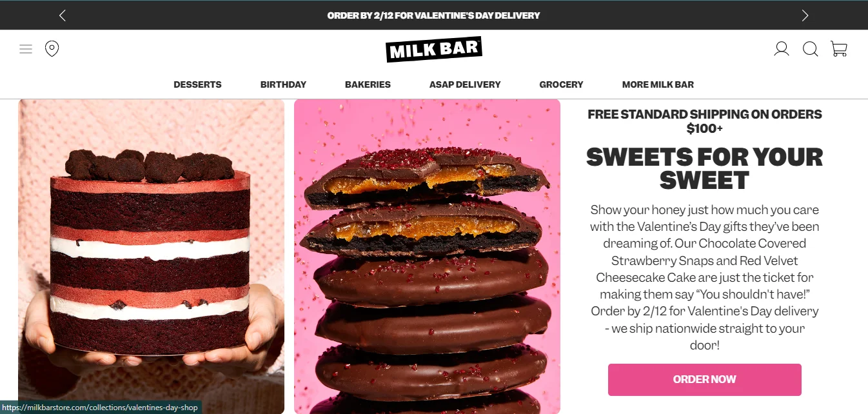The height and width of the screenshot is (414, 868).
Task: Click the Milk Bar logo
Action: tap(434, 50)
